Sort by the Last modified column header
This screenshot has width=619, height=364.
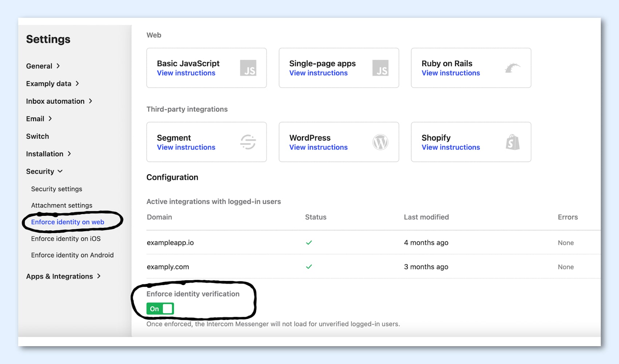click(426, 217)
